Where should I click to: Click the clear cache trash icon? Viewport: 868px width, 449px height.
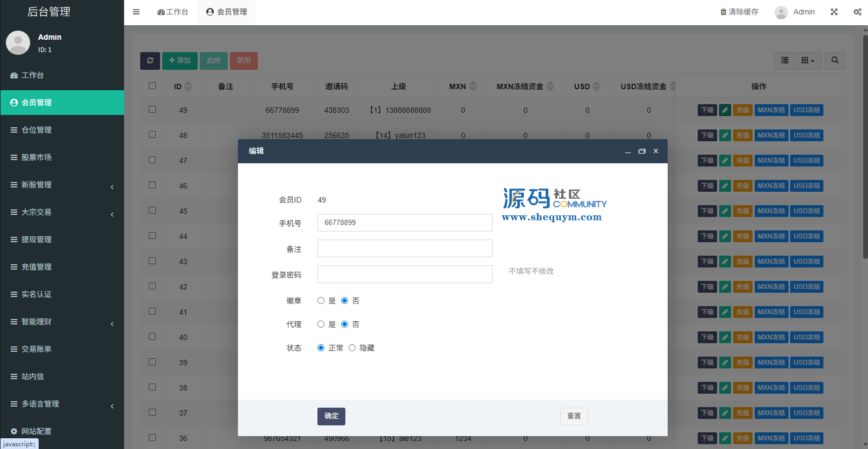724,12
